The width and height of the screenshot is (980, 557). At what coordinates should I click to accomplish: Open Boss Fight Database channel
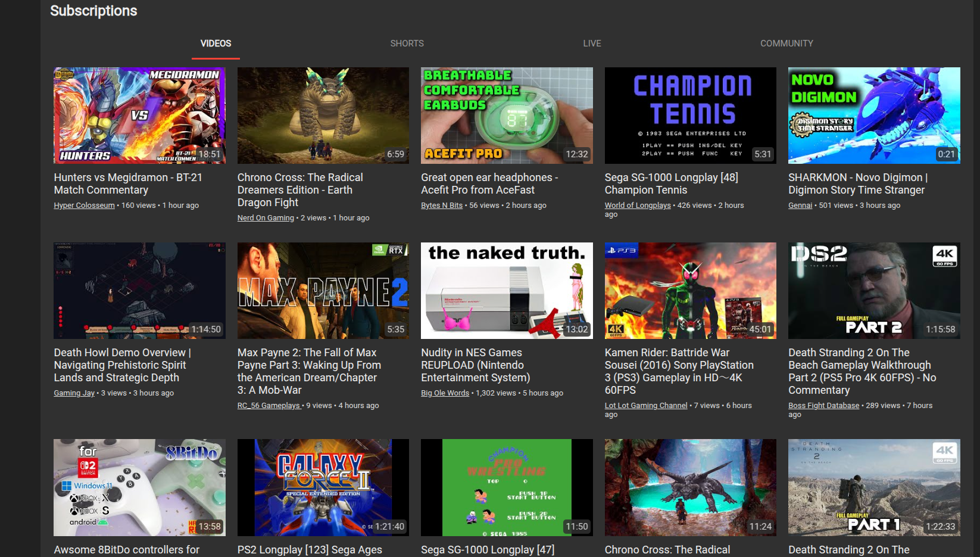[823, 406]
